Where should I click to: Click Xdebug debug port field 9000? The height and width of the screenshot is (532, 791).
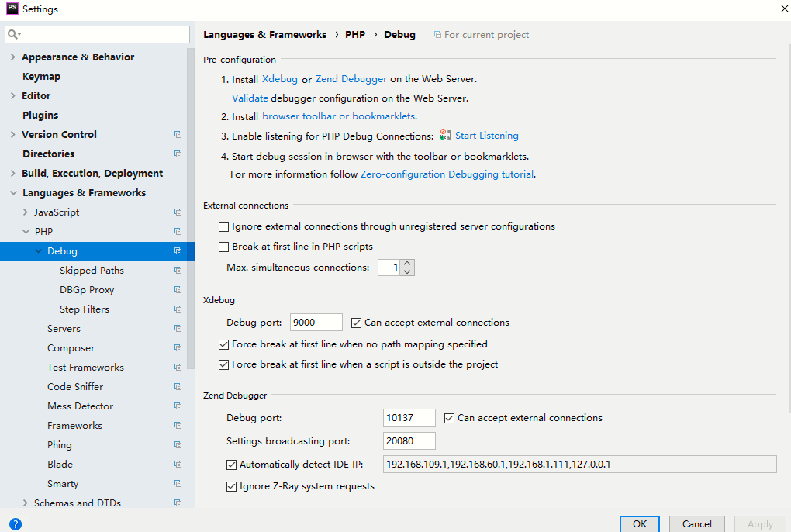tap(316, 323)
